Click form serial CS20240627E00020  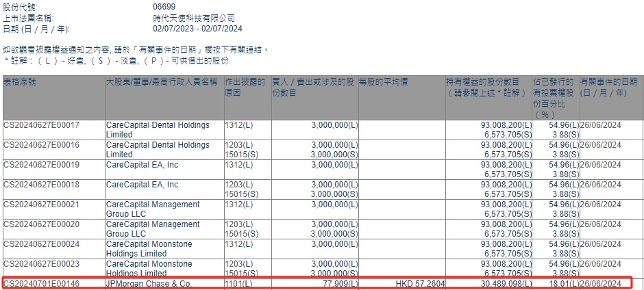42,224
